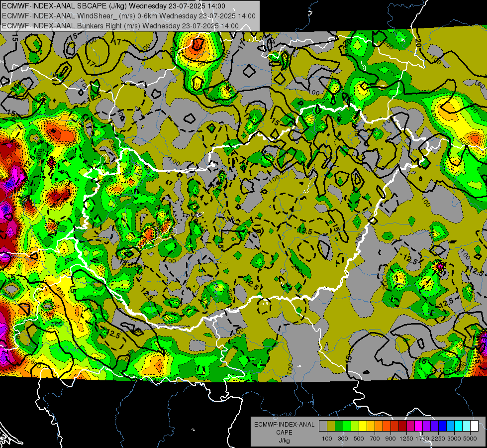Select the purple legend swatch after 1750

pos(426,426)
